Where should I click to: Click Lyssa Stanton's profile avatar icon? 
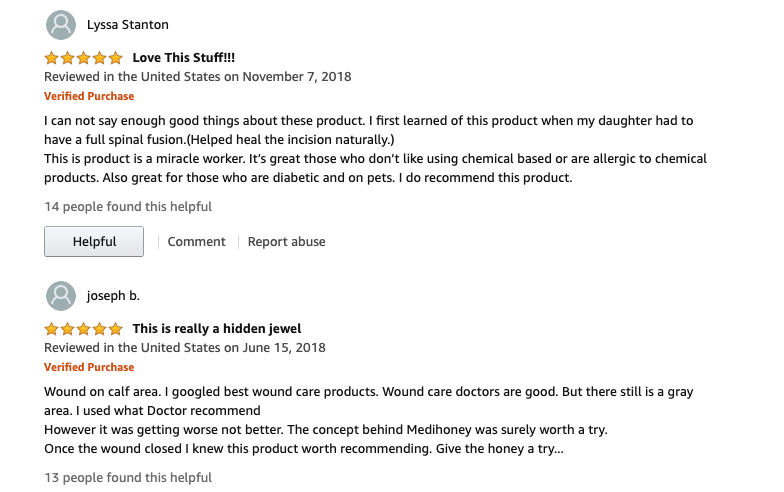point(61,24)
